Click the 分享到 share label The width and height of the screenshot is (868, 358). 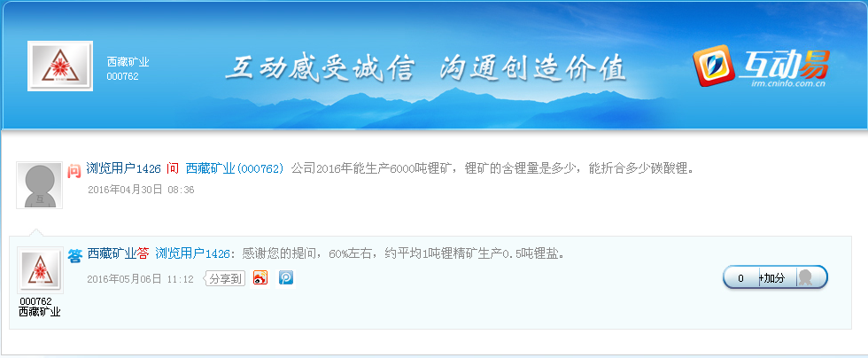225,279
